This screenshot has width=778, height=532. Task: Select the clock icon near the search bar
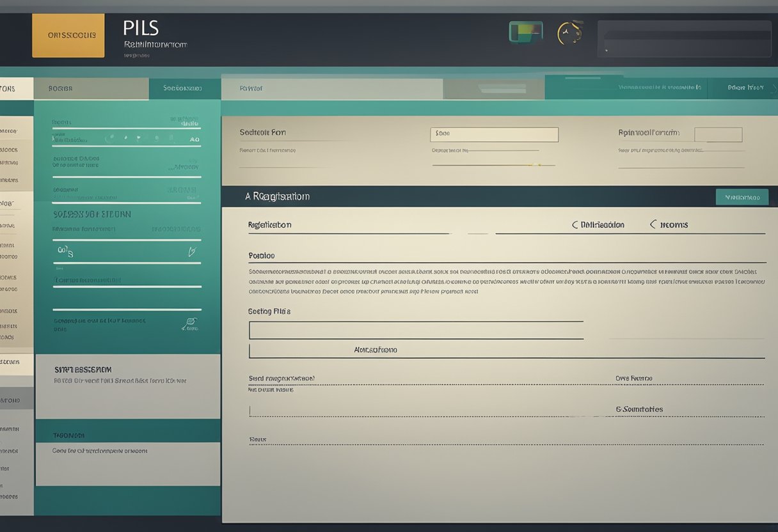pos(568,30)
